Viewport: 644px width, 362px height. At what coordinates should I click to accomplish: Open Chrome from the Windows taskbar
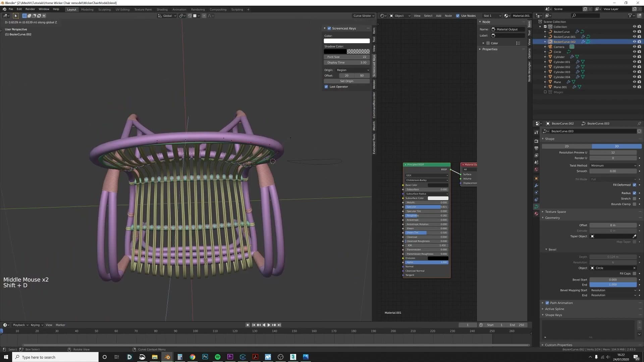tap(192, 357)
